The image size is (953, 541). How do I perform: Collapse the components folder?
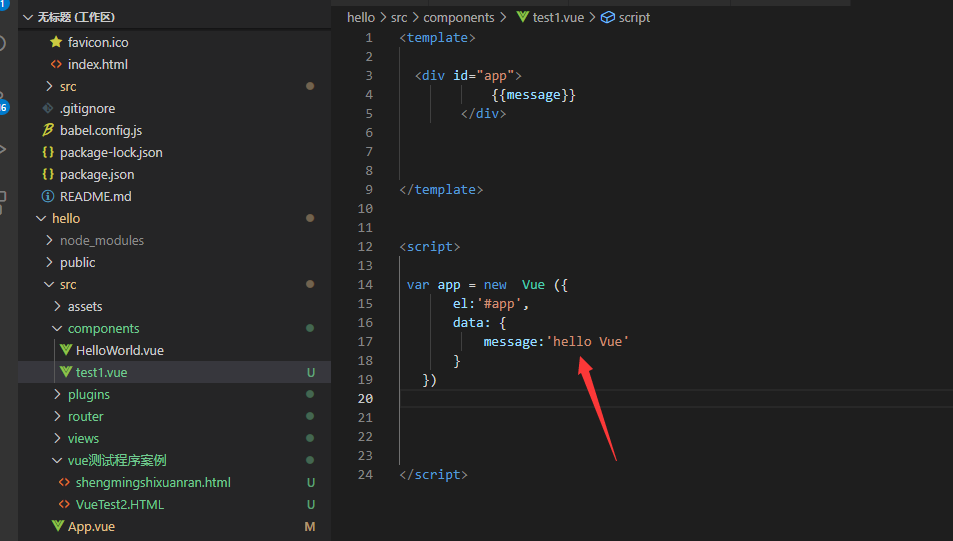(x=57, y=328)
